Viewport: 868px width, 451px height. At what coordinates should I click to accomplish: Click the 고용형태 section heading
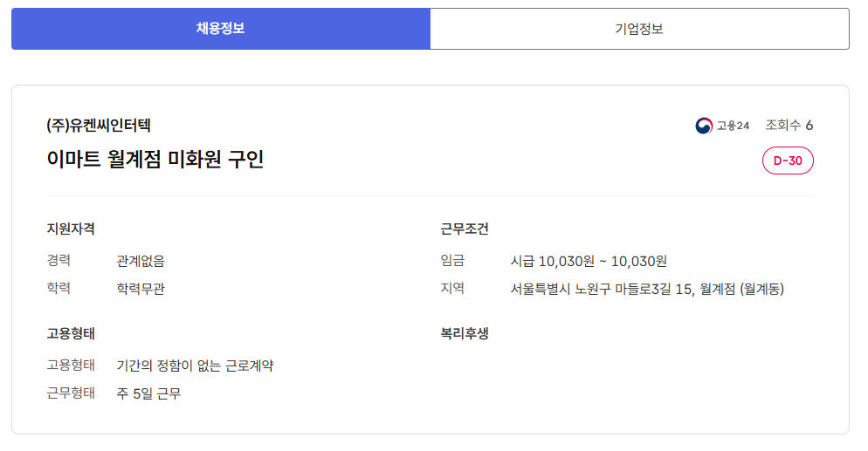coord(71,333)
